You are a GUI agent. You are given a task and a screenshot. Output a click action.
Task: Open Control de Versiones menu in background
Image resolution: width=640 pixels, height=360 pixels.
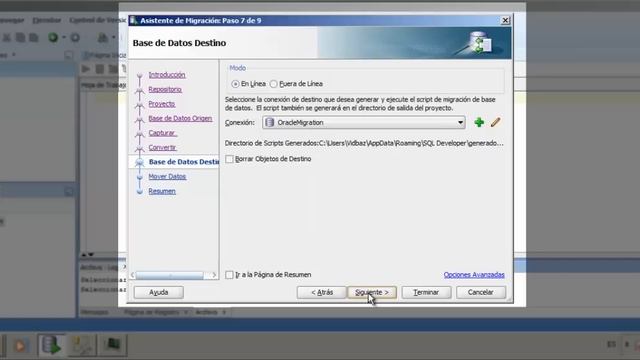click(x=97, y=20)
